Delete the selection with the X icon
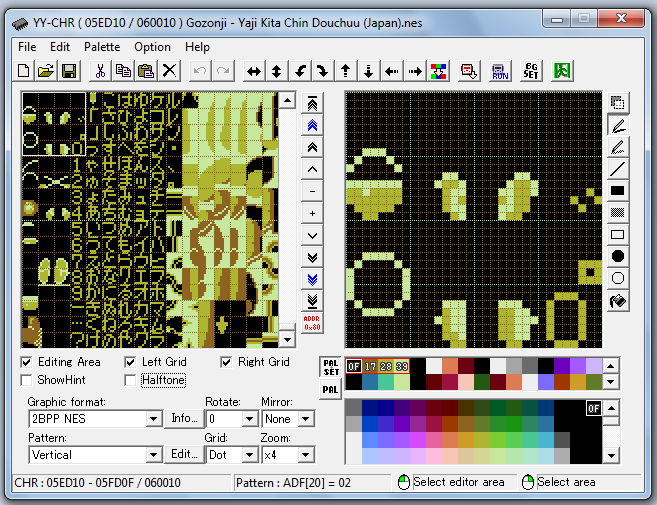Viewport: 657px width, 505px height. [x=169, y=71]
